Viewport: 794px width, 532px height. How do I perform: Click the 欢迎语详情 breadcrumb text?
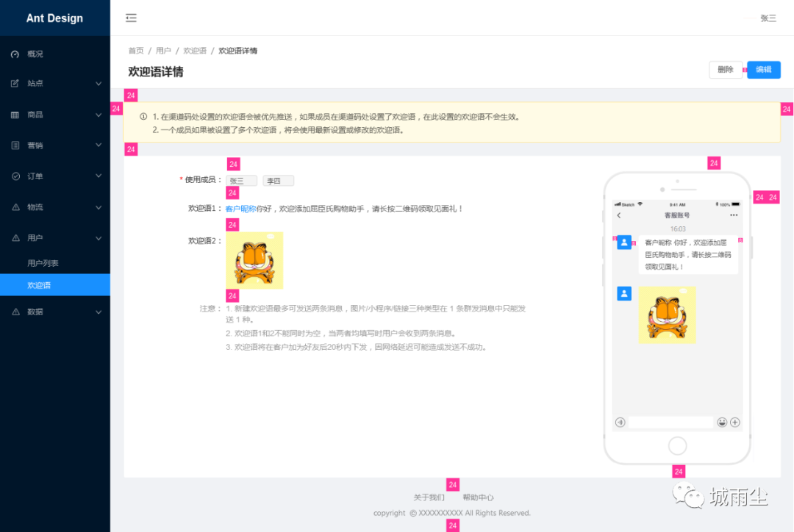pos(238,51)
